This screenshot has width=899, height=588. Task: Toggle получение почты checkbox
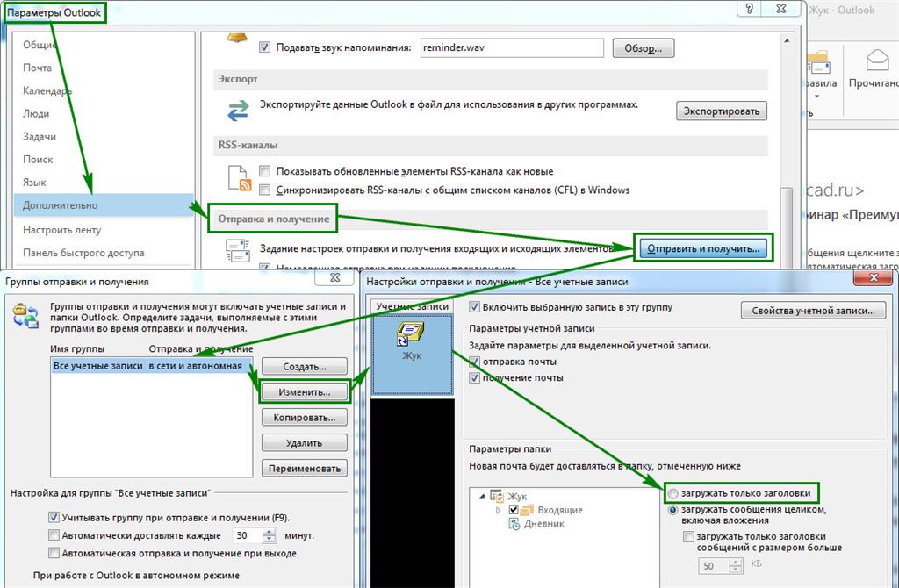click(474, 377)
